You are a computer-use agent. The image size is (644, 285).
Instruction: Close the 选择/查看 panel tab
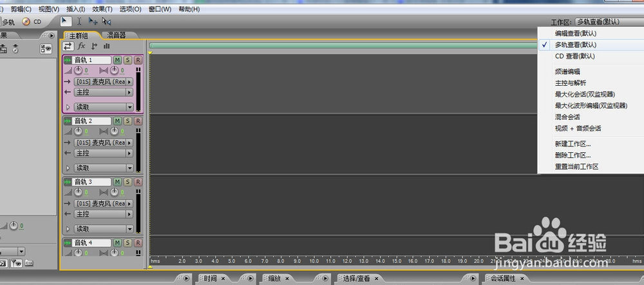(x=376, y=279)
